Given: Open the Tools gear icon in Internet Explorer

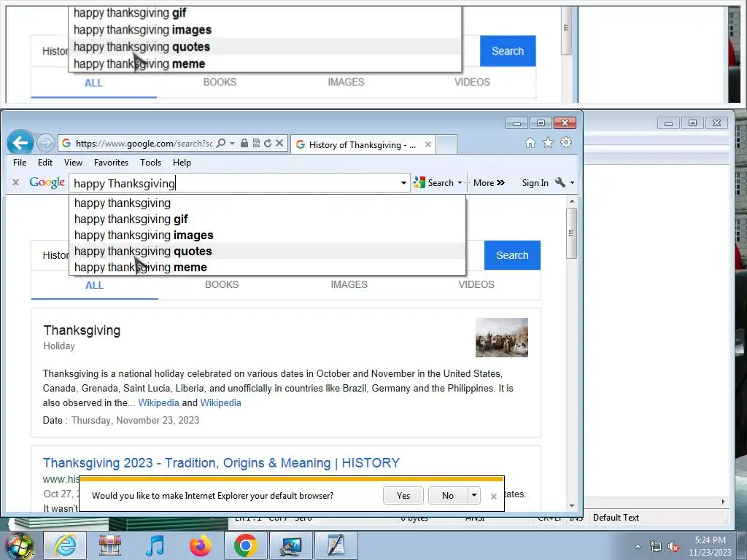Looking at the screenshot, I should coord(566,142).
